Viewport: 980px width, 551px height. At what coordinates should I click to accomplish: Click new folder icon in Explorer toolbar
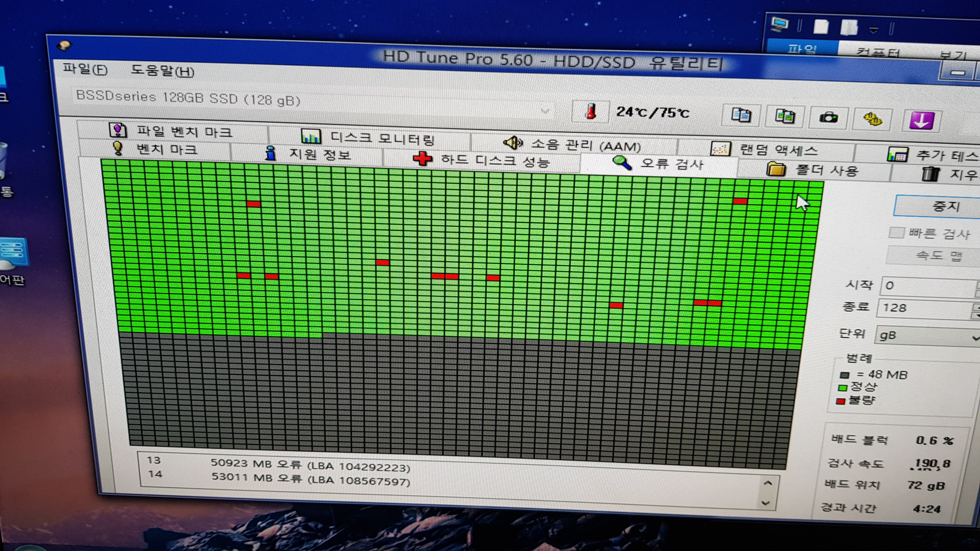pos(848,27)
